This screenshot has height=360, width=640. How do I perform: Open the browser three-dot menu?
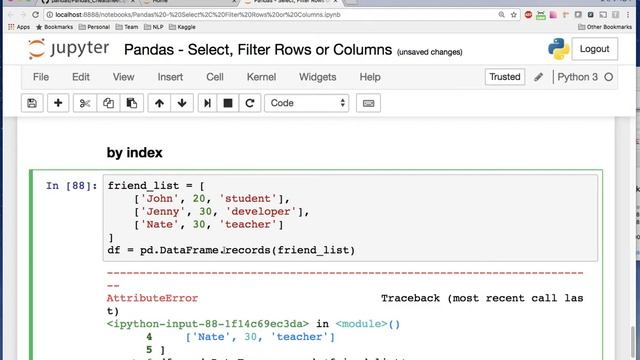point(628,15)
